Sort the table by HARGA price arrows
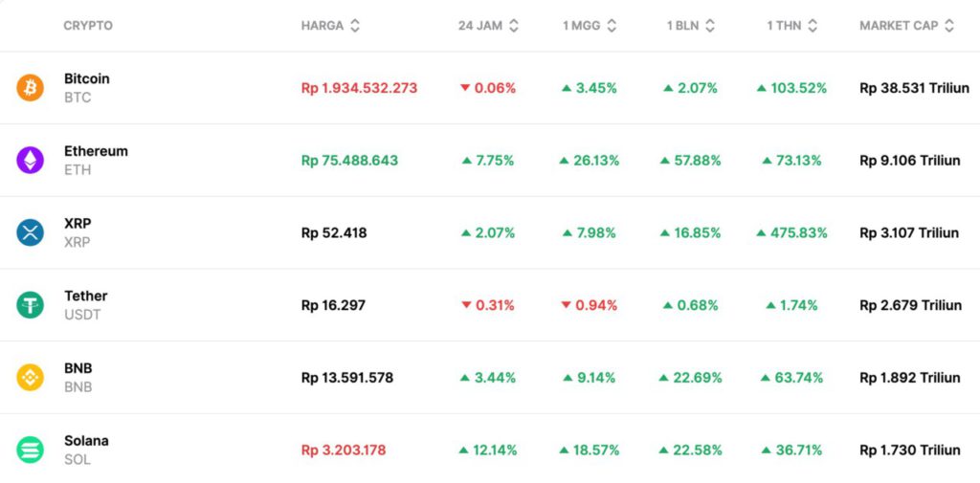 [355, 26]
